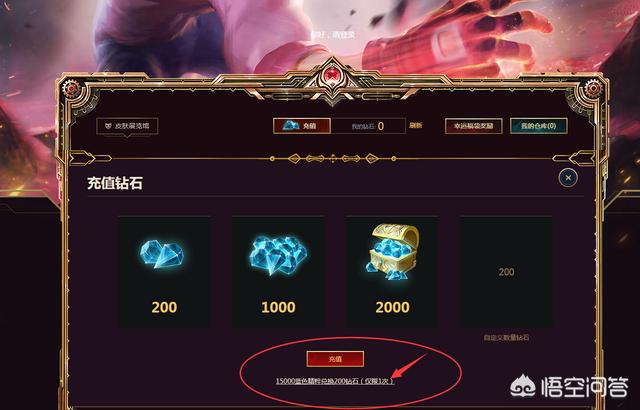Click the gear ornament in top-left corner

[73, 87]
